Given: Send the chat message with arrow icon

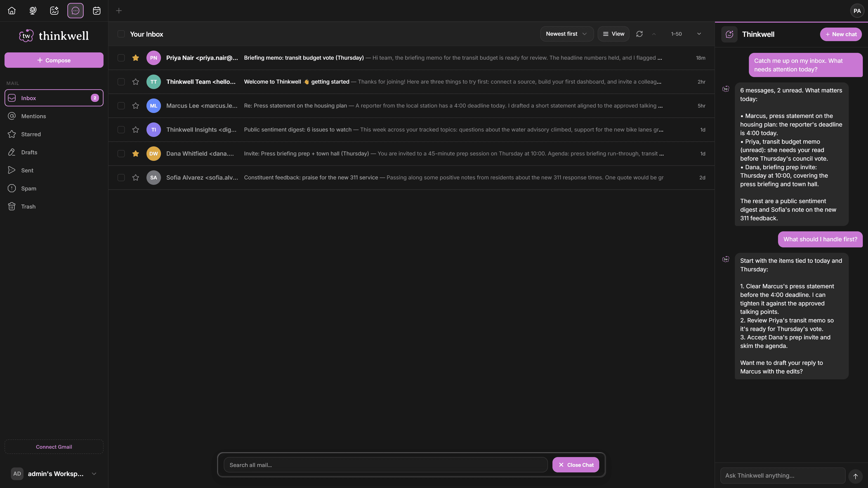Looking at the screenshot, I should [855, 476].
